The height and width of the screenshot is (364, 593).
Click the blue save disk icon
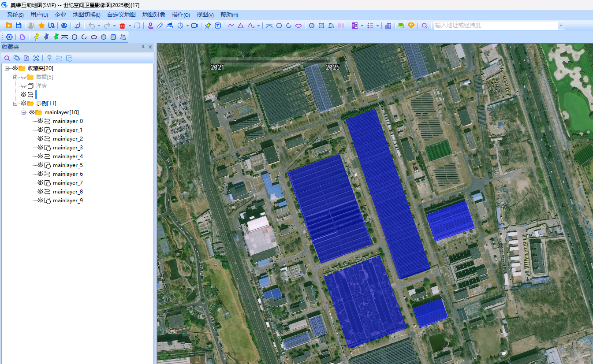(19, 26)
